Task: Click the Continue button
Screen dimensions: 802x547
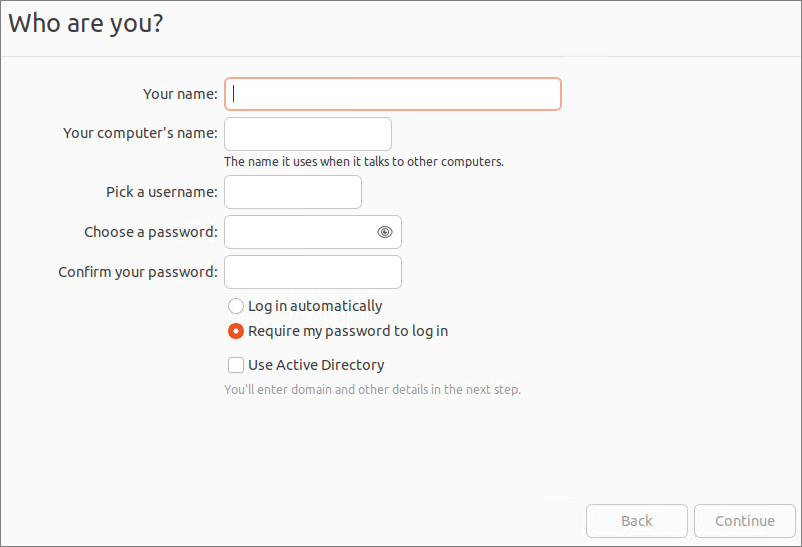Action: click(745, 521)
